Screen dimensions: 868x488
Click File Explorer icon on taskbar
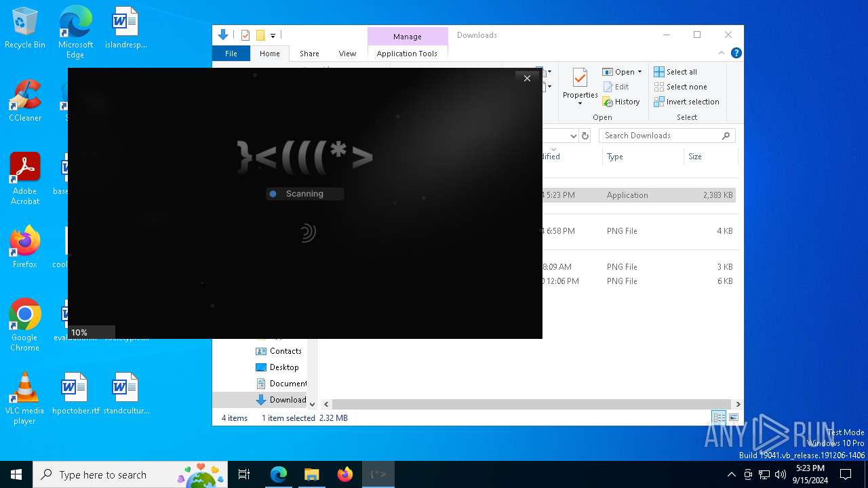311,474
